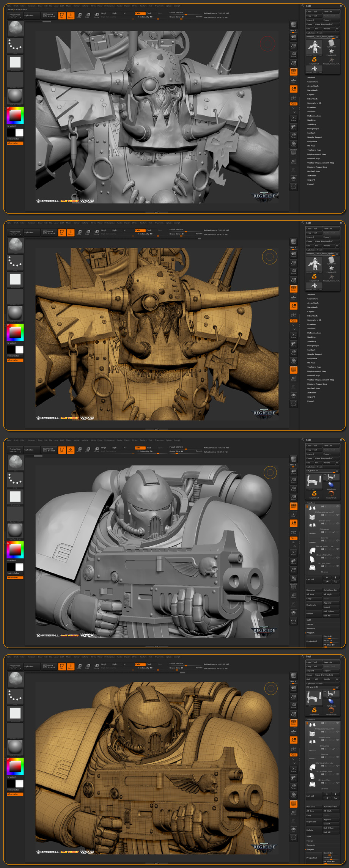The image size is (349, 868).
Task: Toggle Local symmetry button in wireframe ork screenshot
Action: [x=294, y=306]
